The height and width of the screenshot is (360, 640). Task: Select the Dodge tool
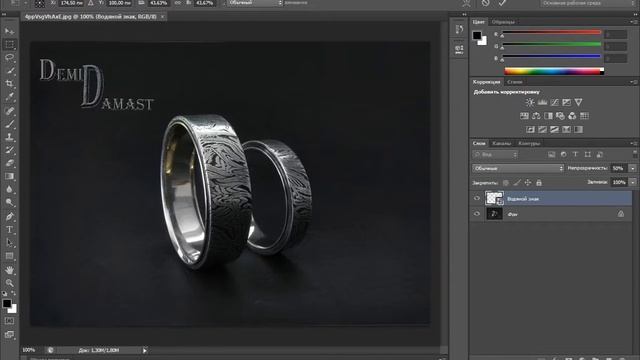click(x=9, y=202)
